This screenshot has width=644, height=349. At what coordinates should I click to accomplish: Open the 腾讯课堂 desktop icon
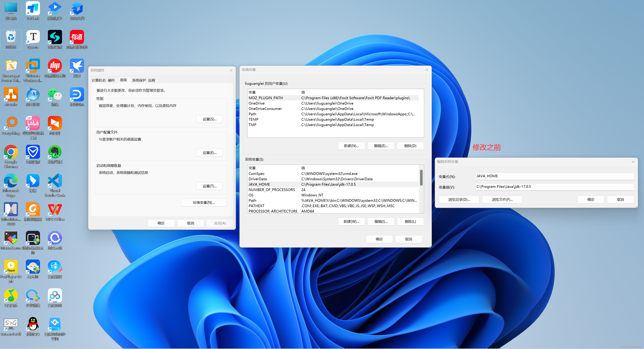coord(55,11)
